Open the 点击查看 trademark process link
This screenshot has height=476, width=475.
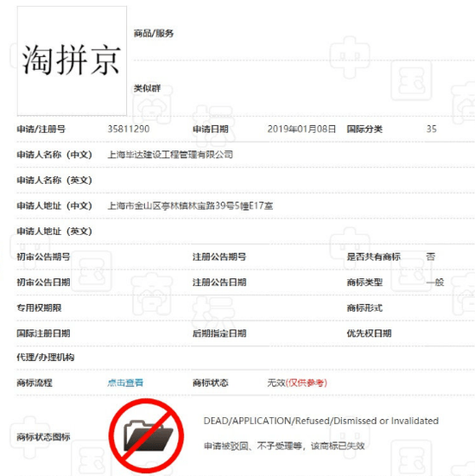point(125,383)
